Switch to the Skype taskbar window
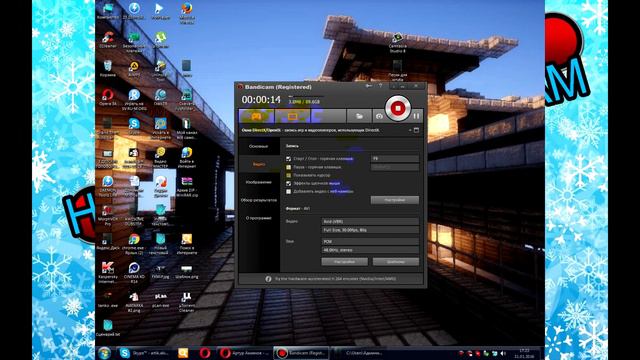The width and height of the screenshot is (640, 360). pyautogui.click(x=144, y=353)
